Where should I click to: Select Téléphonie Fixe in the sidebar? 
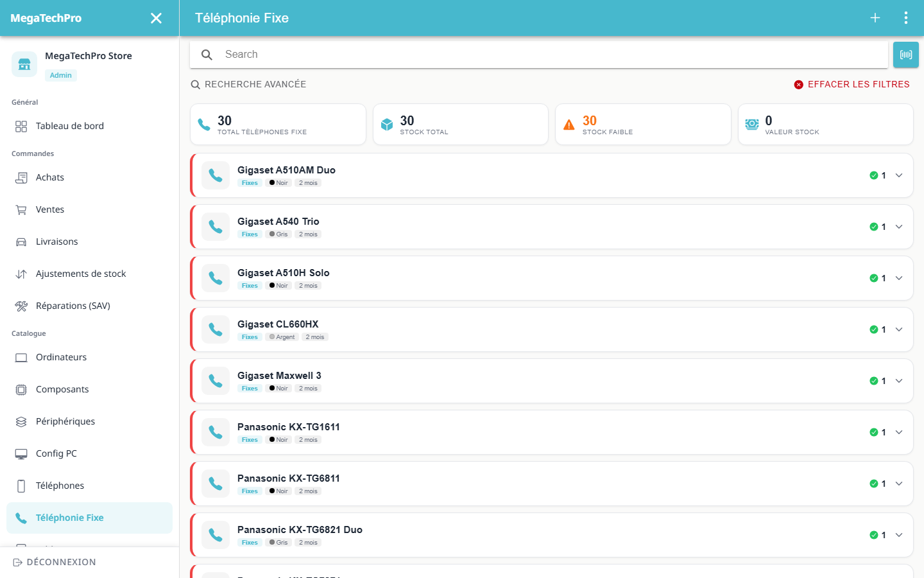pyautogui.click(x=89, y=518)
